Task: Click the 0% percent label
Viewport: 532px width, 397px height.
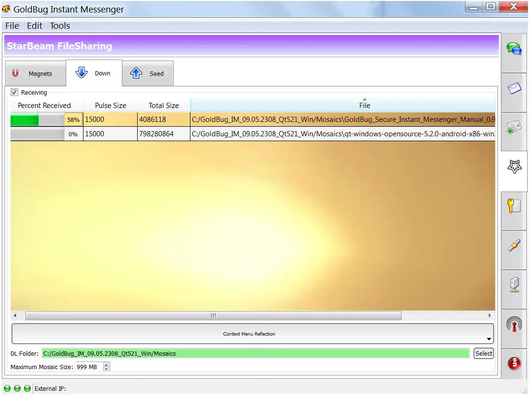Action: (73, 134)
